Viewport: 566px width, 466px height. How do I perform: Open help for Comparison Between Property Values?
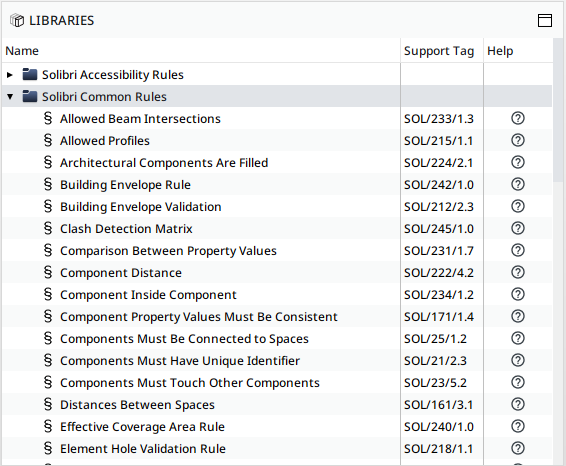click(518, 251)
